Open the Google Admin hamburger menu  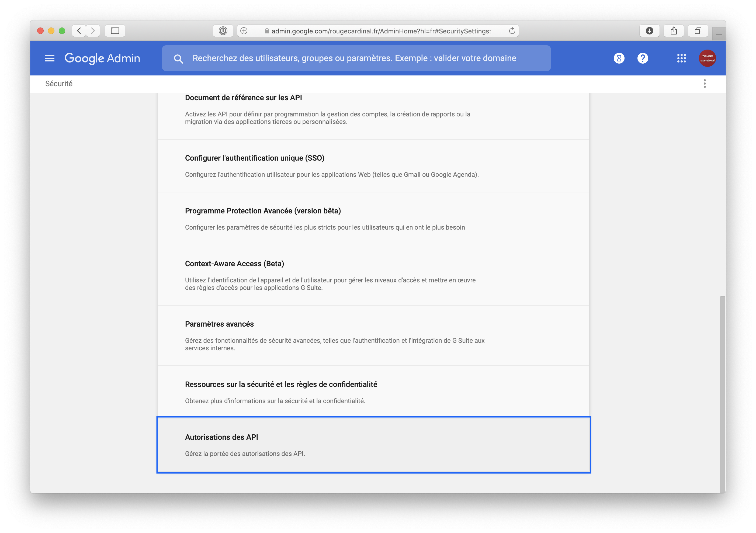pyautogui.click(x=49, y=58)
